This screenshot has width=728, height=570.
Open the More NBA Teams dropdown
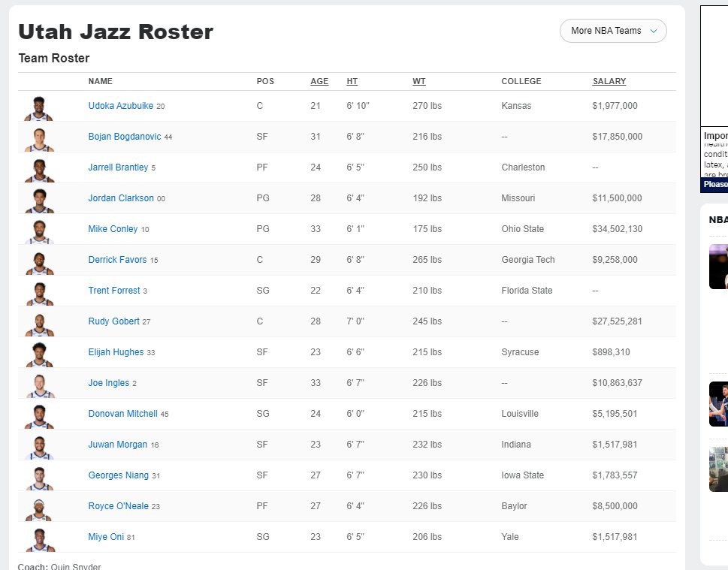[607, 31]
